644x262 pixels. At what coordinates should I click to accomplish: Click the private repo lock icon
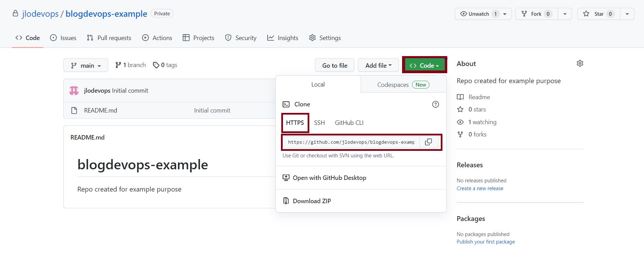pyautogui.click(x=15, y=14)
